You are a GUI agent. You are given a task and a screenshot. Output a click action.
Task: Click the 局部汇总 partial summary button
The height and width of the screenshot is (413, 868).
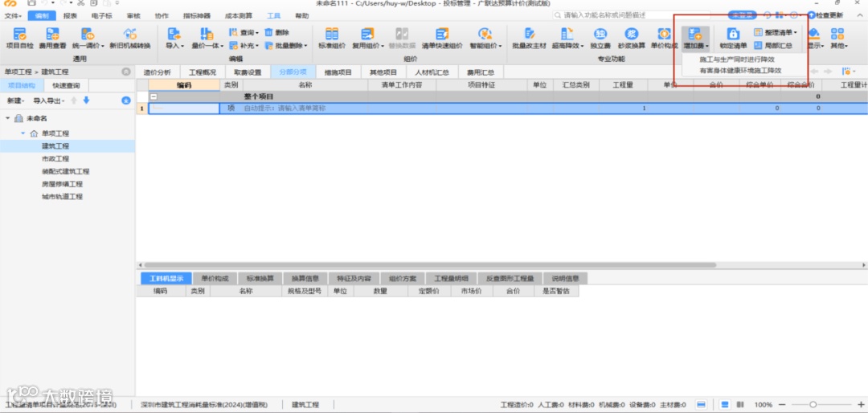pos(773,45)
